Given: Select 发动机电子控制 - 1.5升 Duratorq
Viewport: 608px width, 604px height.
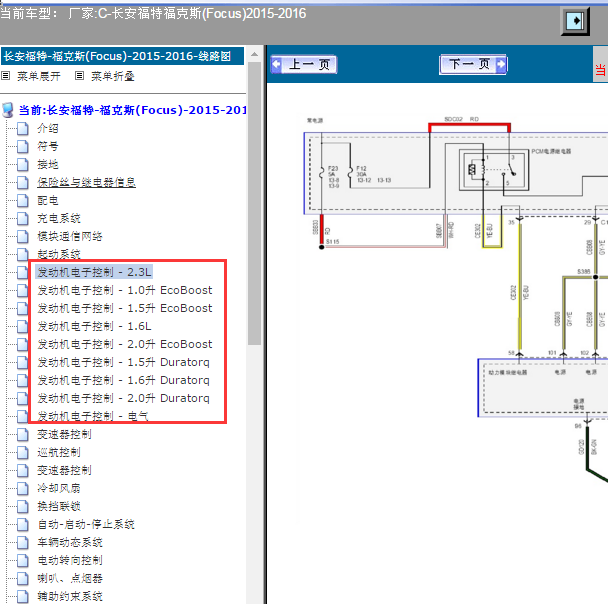Looking at the screenshot, I should (x=123, y=362).
